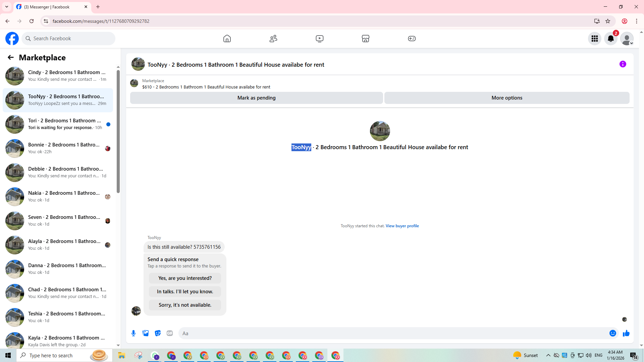Click the voice clip microphone icon
Screen dimensions: 644x362
[133, 333]
